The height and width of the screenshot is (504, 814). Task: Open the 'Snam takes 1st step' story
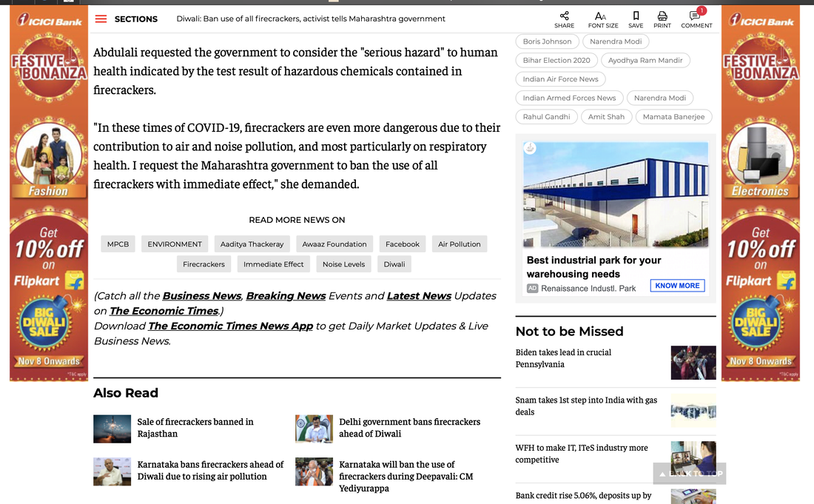pos(586,406)
